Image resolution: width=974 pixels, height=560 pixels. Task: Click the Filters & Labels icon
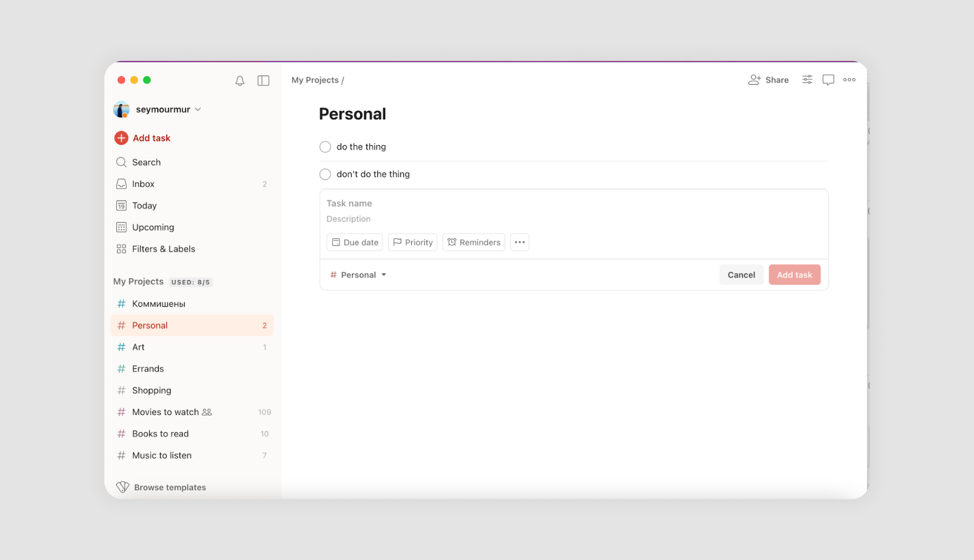(121, 248)
